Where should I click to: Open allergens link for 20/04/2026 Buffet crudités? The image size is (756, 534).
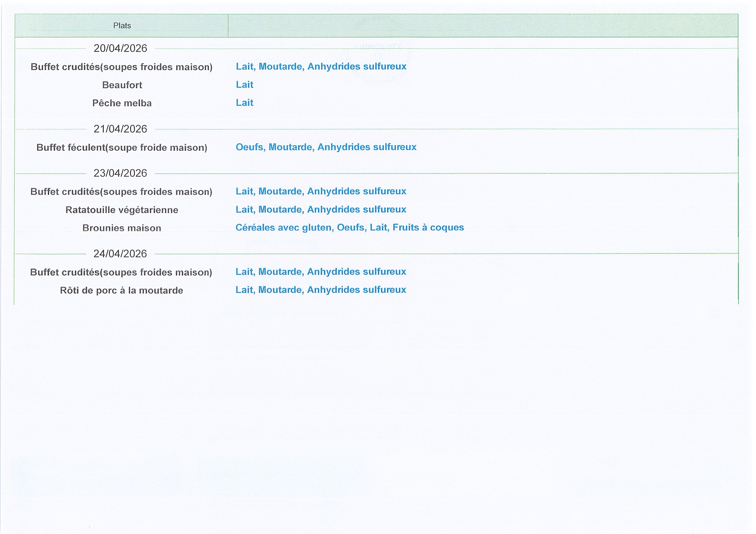[x=321, y=67]
